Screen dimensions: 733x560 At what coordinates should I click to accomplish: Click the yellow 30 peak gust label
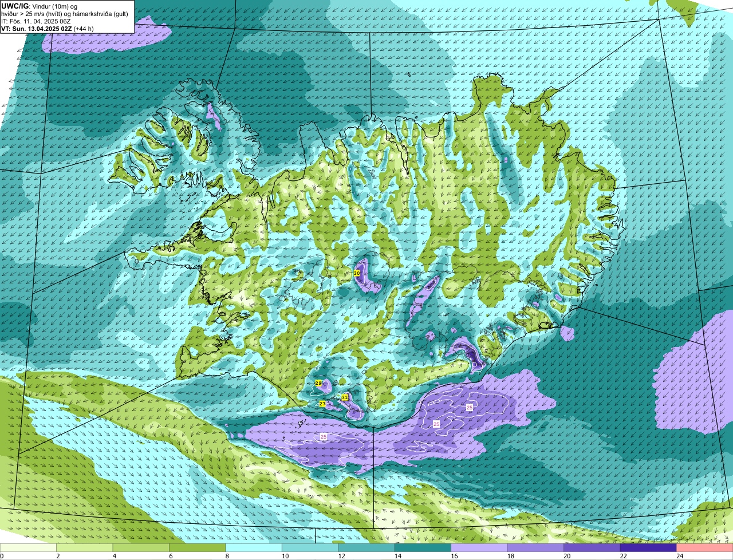[357, 273]
